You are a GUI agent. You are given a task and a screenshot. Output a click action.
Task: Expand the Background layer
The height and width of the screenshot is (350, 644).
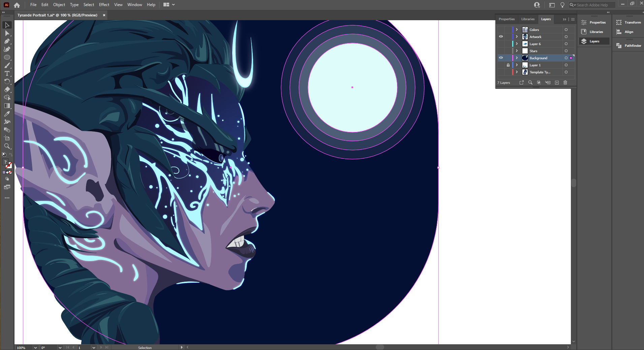[x=517, y=58]
